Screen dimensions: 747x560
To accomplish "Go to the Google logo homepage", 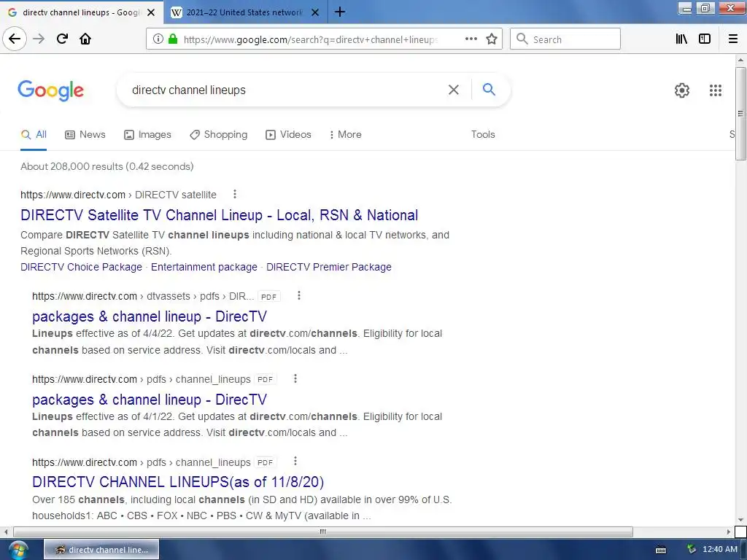I will click(x=50, y=90).
